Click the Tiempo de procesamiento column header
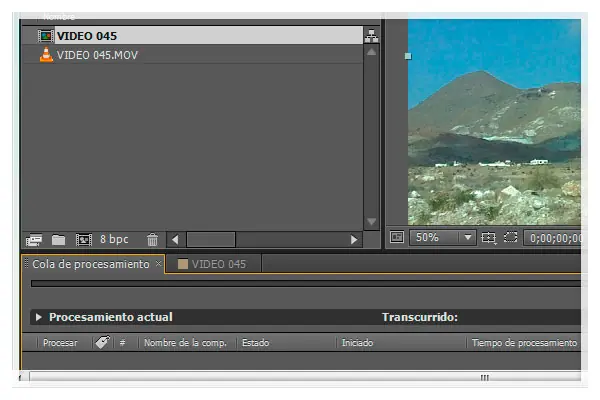 pyautogui.click(x=524, y=343)
